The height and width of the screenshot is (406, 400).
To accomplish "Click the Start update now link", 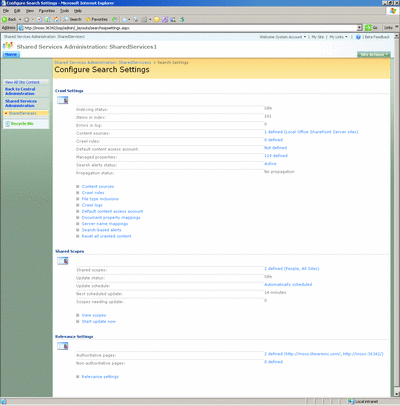I will point(99,321).
